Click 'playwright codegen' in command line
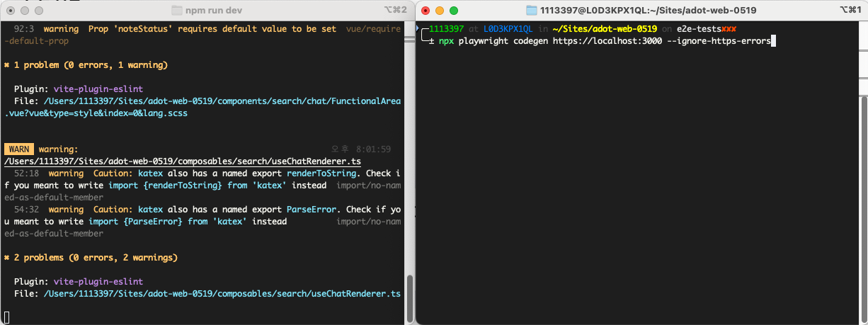The image size is (868, 325). (503, 41)
